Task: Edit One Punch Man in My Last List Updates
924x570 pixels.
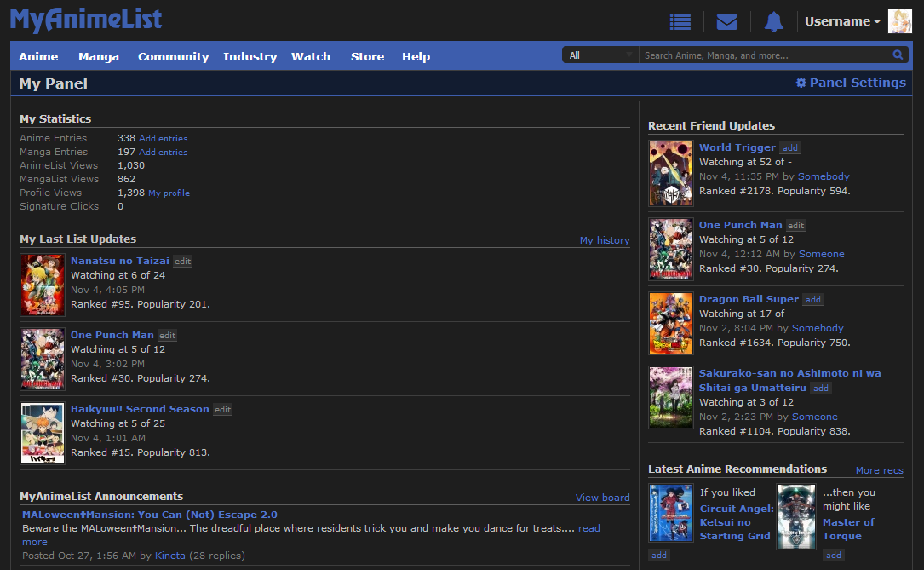Action: click(x=168, y=336)
